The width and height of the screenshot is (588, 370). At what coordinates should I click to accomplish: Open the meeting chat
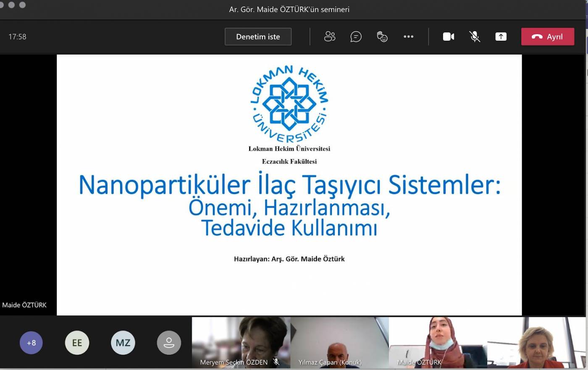356,36
